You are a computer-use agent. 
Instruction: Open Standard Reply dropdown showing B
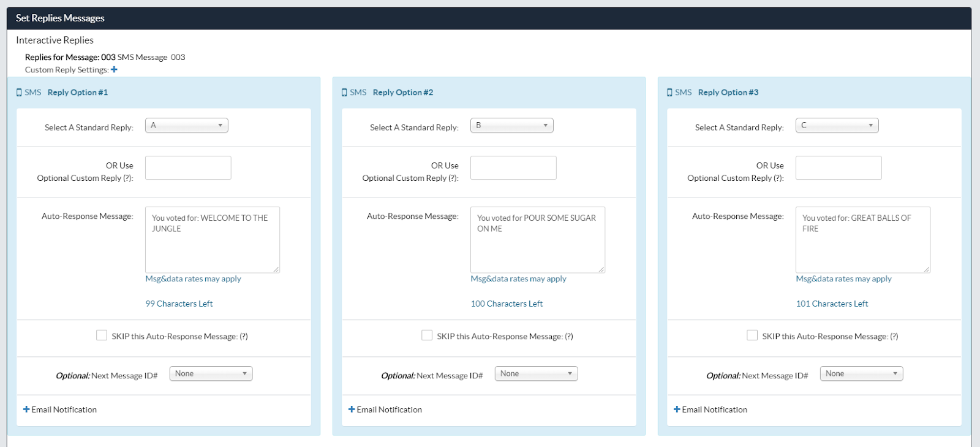(512, 125)
